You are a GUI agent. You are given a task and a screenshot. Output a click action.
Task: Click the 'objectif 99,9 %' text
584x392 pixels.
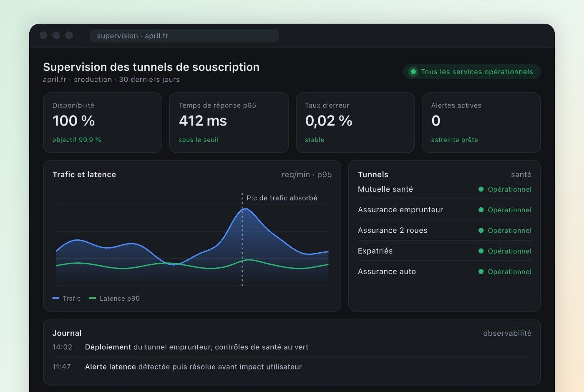coord(77,140)
